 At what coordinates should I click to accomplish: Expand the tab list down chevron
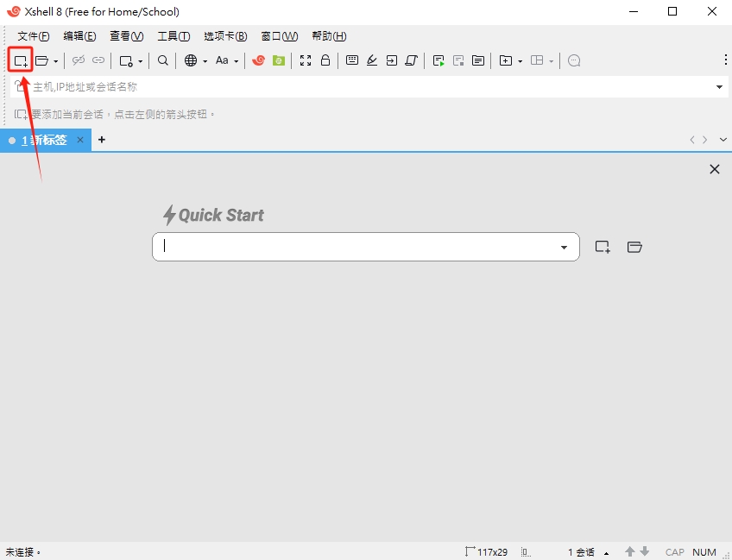(723, 140)
